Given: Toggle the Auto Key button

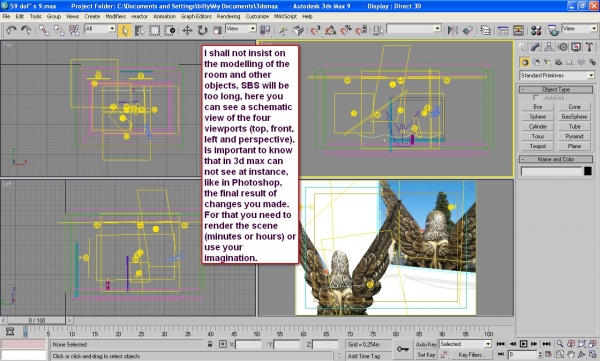Looking at the screenshot, I should point(426,345).
